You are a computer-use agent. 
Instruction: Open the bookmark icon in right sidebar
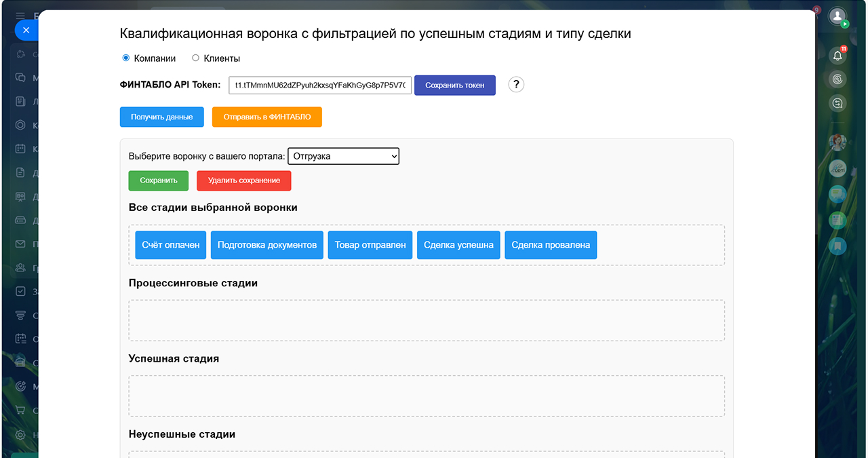[838, 246]
